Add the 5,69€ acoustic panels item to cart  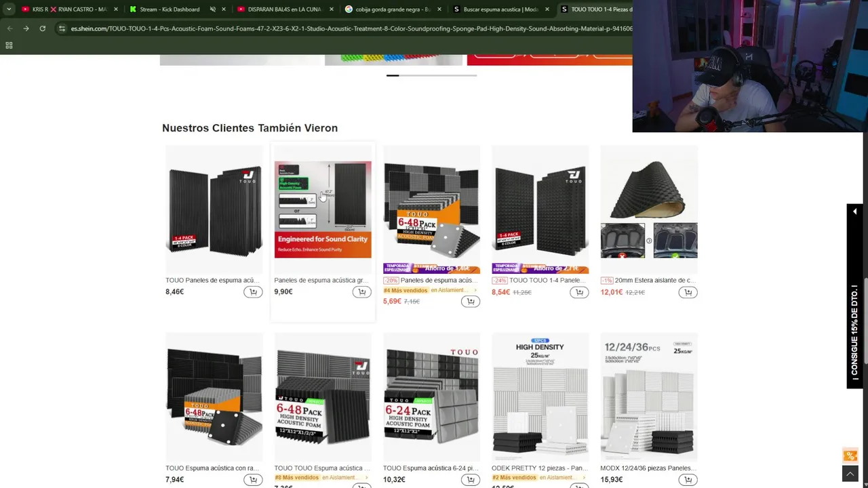[x=470, y=302]
